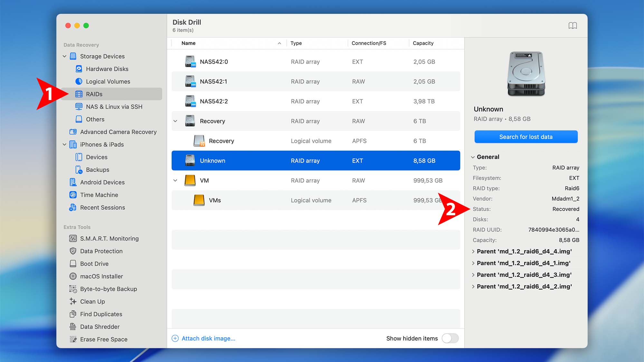Viewport: 644px width, 362px height.
Task: Click the Erase Free Space icon
Action: click(73, 339)
